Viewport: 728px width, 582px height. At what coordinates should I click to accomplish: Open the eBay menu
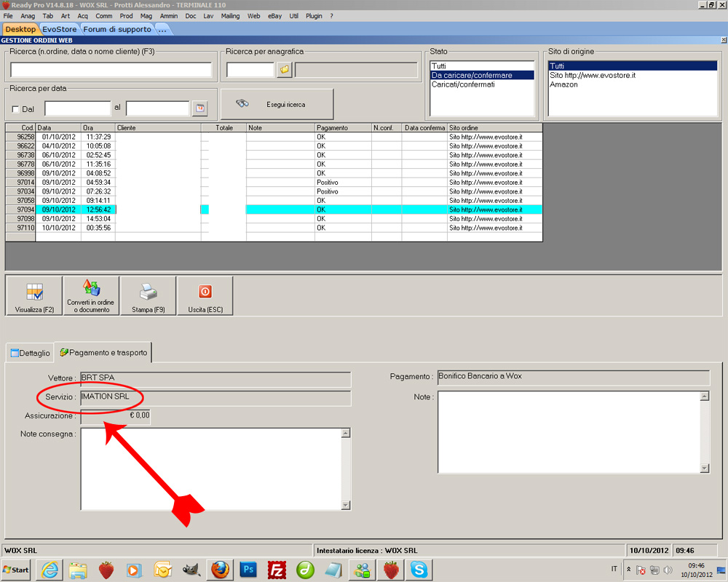[275, 16]
